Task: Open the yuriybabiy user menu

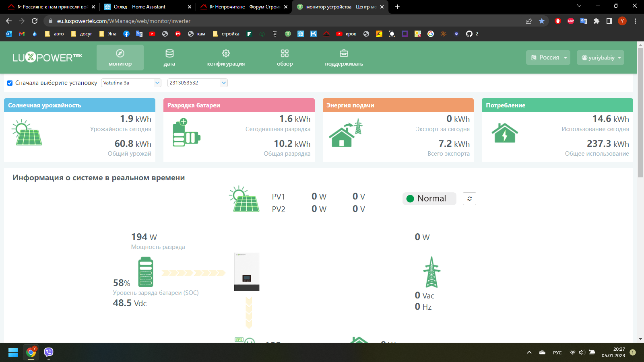Action: [x=601, y=58]
